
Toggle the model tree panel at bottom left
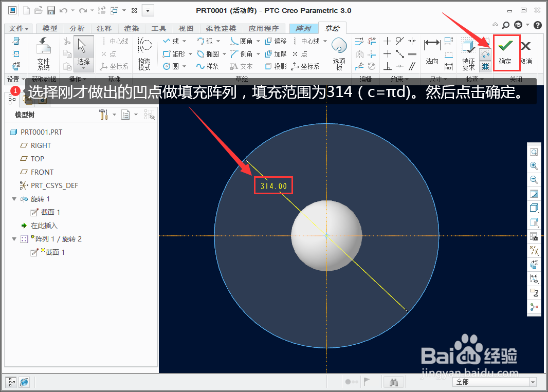pos(11,382)
